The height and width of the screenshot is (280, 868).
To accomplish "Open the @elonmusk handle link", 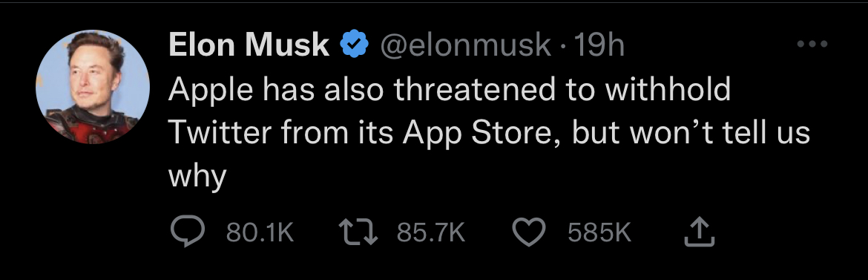I will (465, 45).
